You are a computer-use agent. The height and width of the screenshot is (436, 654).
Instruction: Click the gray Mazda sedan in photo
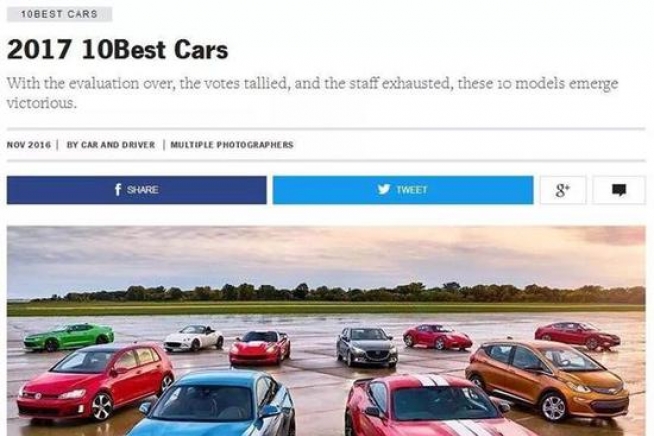(x=367, y=347)
